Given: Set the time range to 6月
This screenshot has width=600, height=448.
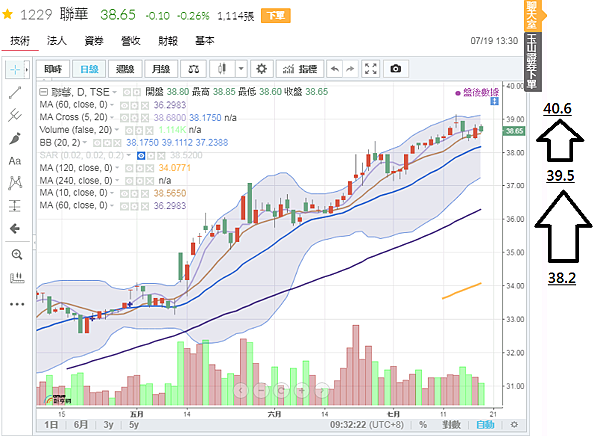Looking at the screenshot, I should [x=80, y=425].
